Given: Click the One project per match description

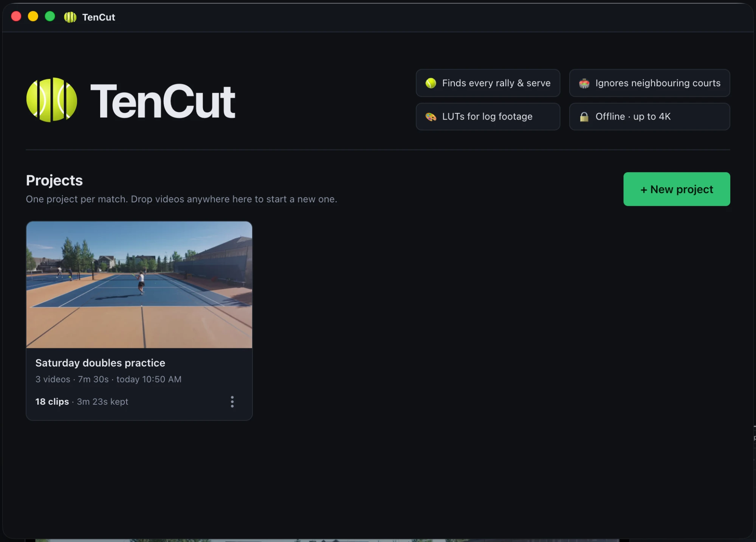Looking at the screenshot, I should [x=181, y=199].
